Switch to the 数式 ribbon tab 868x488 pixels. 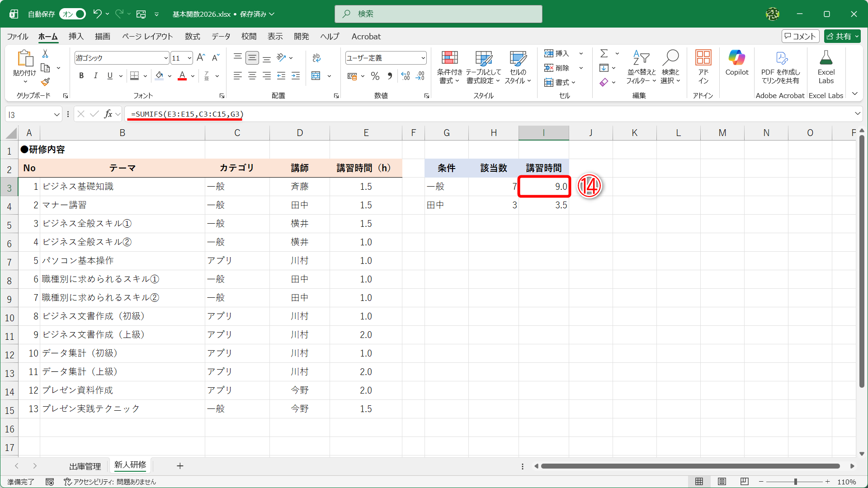point(192,37)
